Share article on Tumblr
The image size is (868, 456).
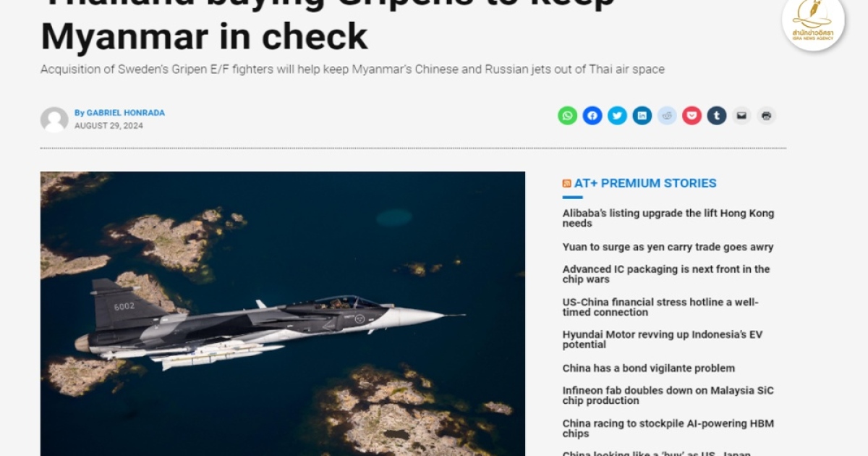[x=717, y=116]
